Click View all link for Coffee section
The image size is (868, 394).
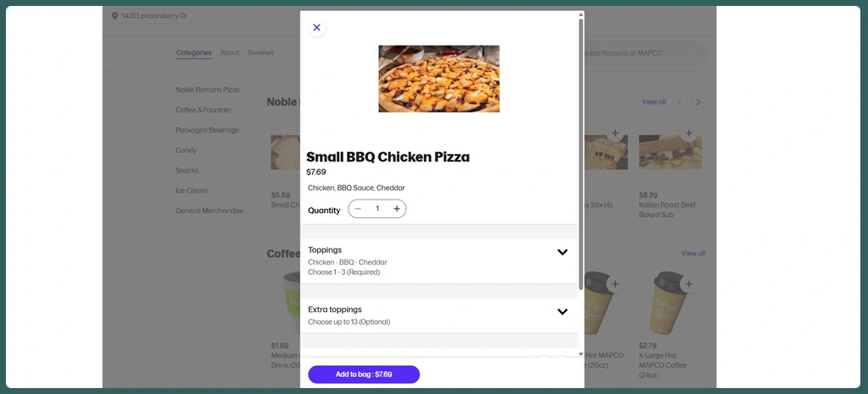[x=693, y=254]
